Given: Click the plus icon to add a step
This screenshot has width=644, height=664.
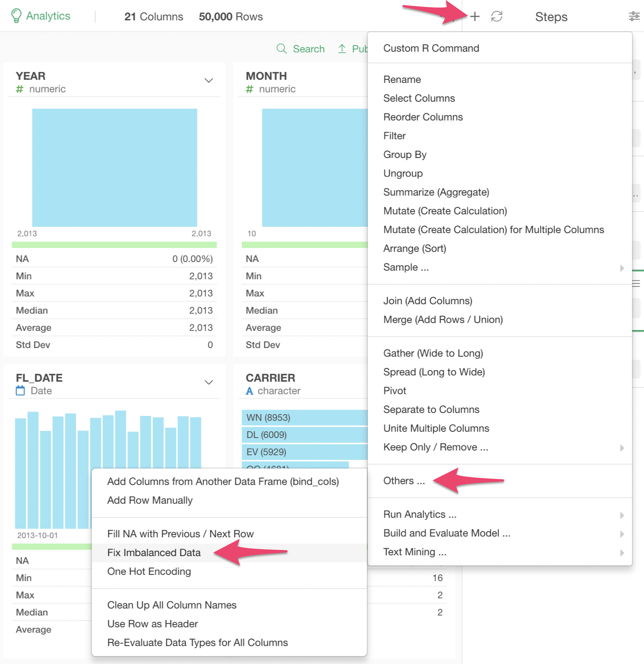Looking at the screenshot, I should (475, 16).
